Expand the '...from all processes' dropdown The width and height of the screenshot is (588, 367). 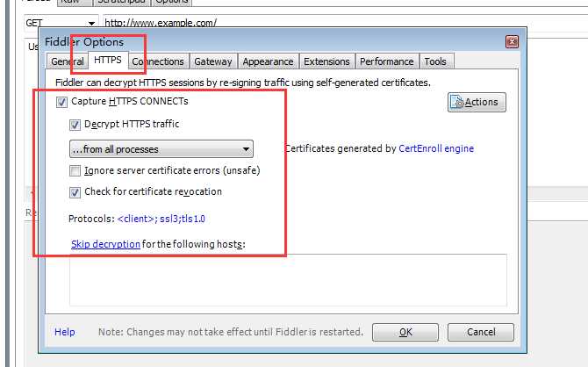click(x=161, y=149)
